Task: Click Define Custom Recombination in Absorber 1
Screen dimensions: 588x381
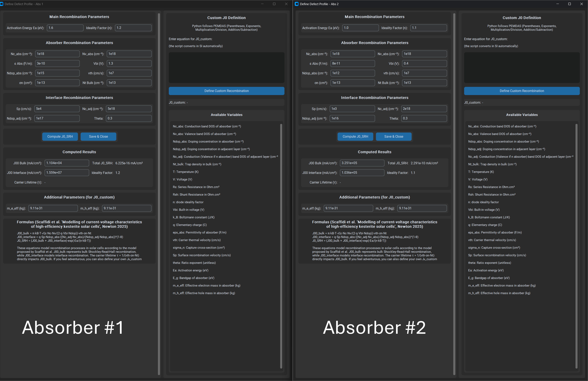Action: coord(226,91)
